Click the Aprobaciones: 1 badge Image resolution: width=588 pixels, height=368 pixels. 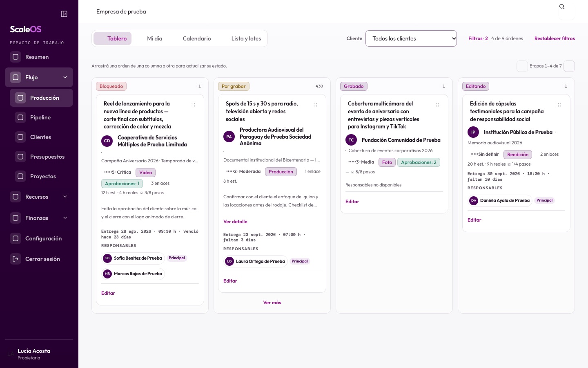click(x=122, y=184)
